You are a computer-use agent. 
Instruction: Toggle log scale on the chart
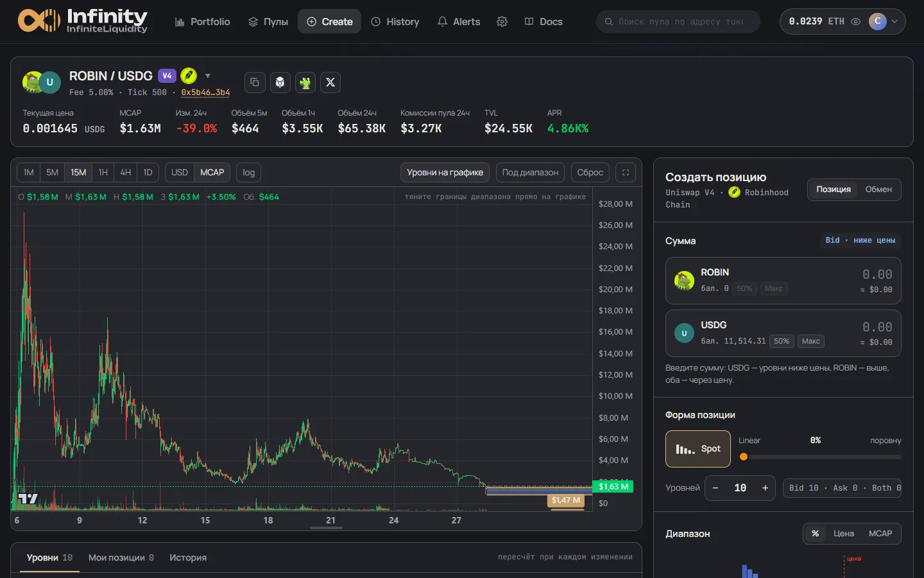click(249, 172)
